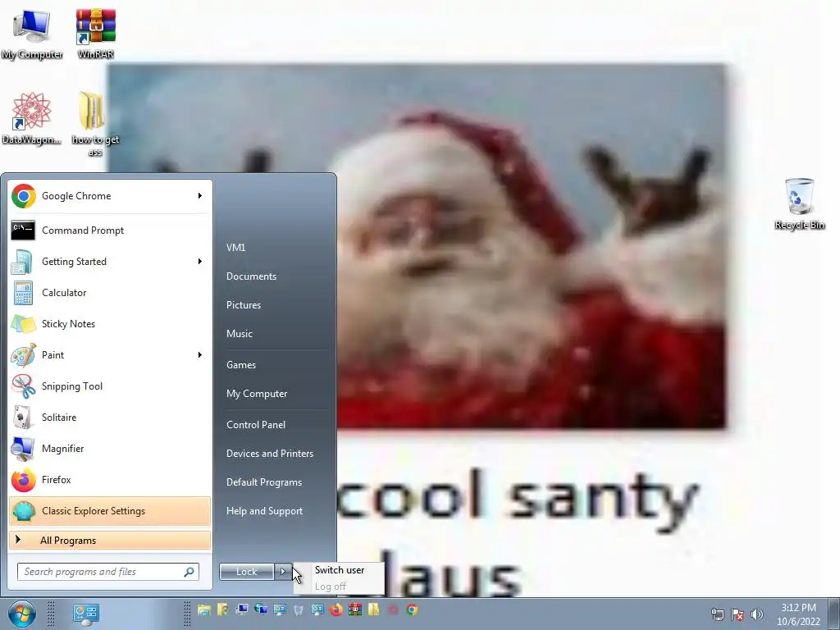
Task: Click the Firefox icon in the taskbar
Action: click(336, 609)
